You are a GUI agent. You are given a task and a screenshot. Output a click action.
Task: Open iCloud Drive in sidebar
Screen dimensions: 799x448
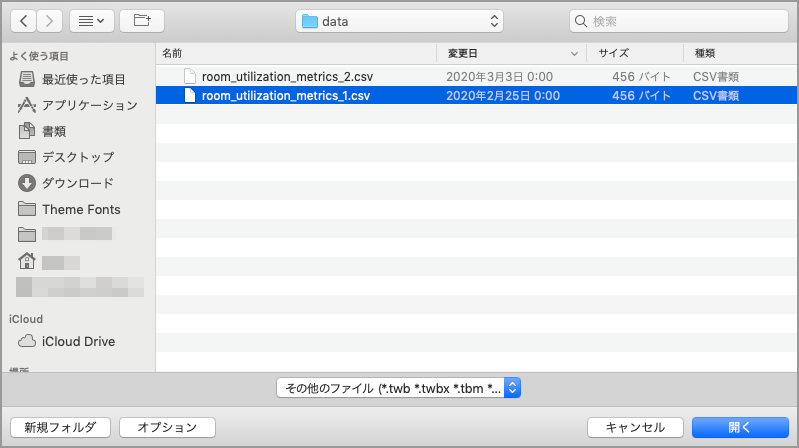(x=78, y=341)
